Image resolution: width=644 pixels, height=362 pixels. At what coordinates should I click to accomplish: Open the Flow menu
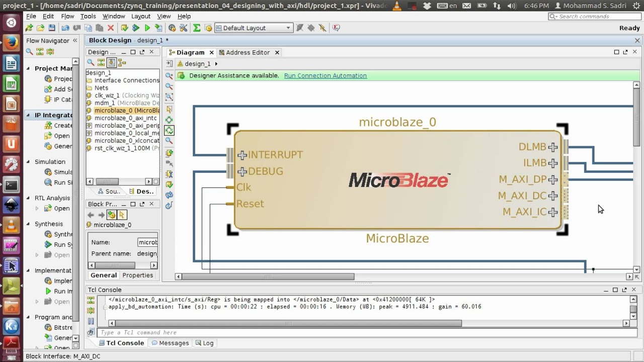pos(67,16)
